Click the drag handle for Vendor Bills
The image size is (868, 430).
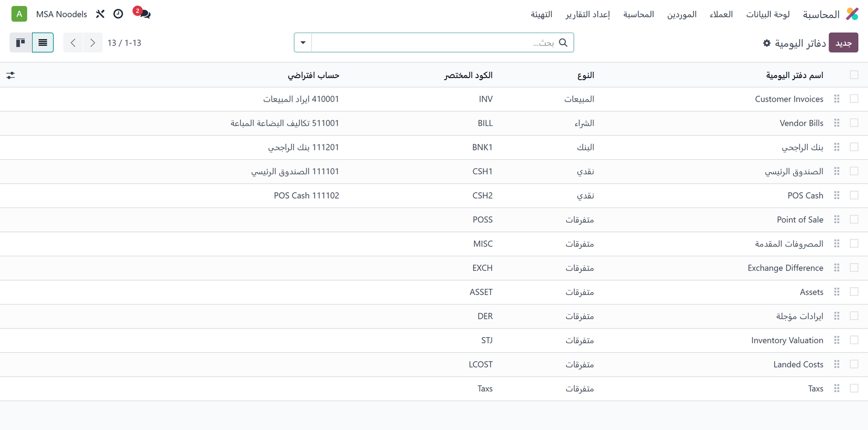point(837,123)
